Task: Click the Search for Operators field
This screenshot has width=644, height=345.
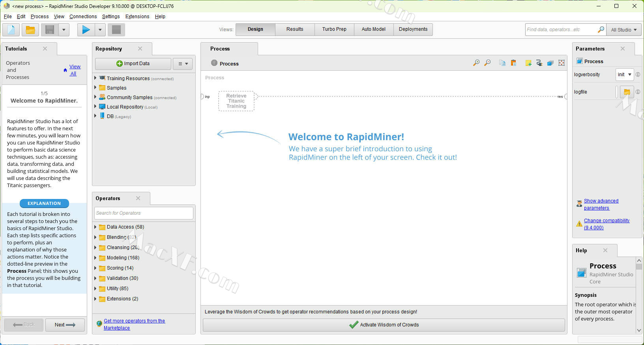Action: point(144,213)
